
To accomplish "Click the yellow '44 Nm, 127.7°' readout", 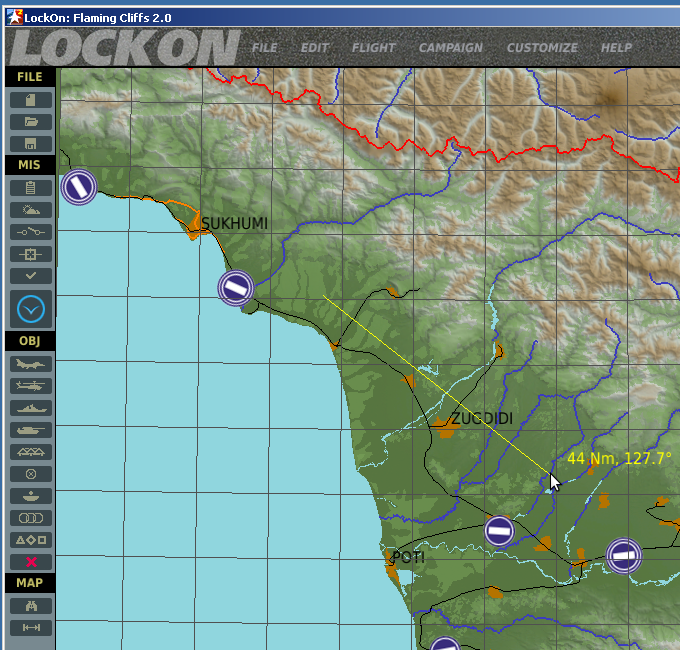I will pos(620,458).
